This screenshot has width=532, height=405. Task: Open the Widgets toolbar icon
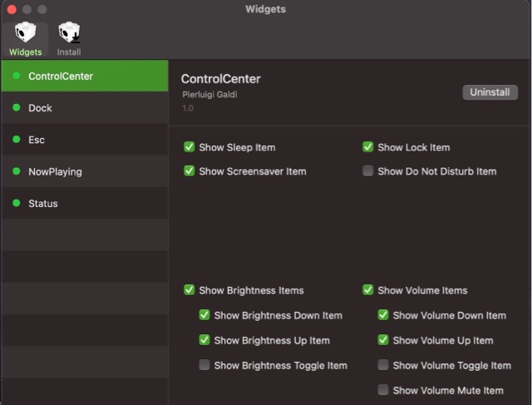25,38
